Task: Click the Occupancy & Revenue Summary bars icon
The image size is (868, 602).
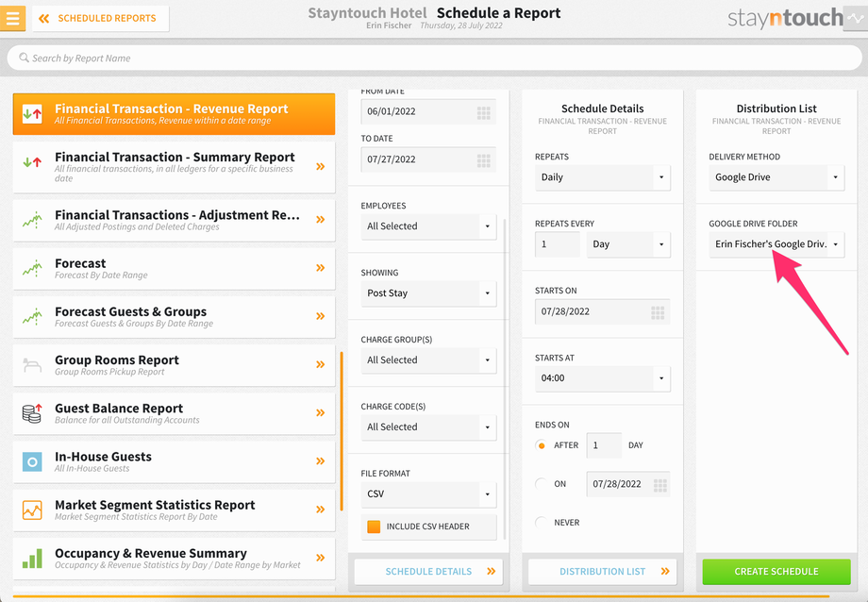Action: click(x=32, y=559)
